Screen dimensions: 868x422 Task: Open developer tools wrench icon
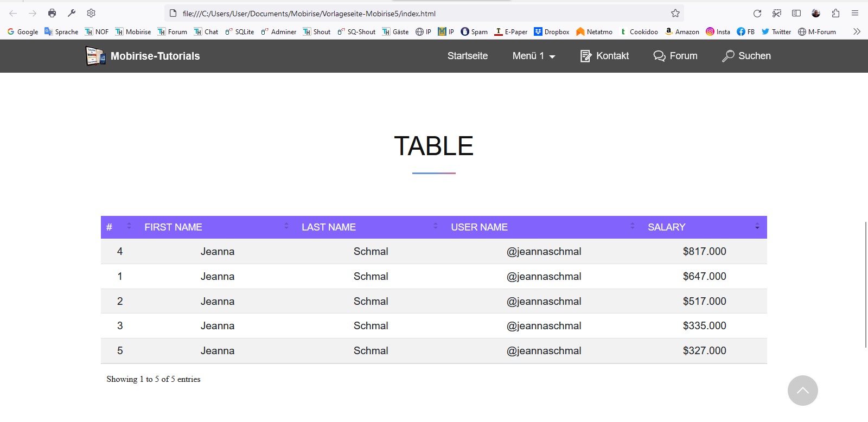coord(72,13)
